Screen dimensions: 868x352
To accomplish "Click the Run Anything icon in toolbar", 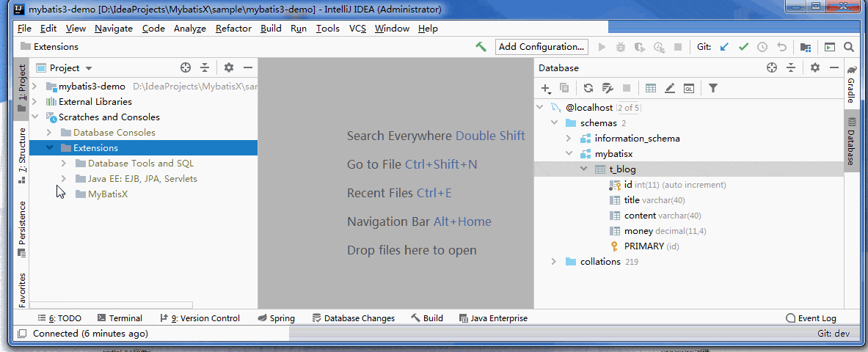I will click(829, 47).
